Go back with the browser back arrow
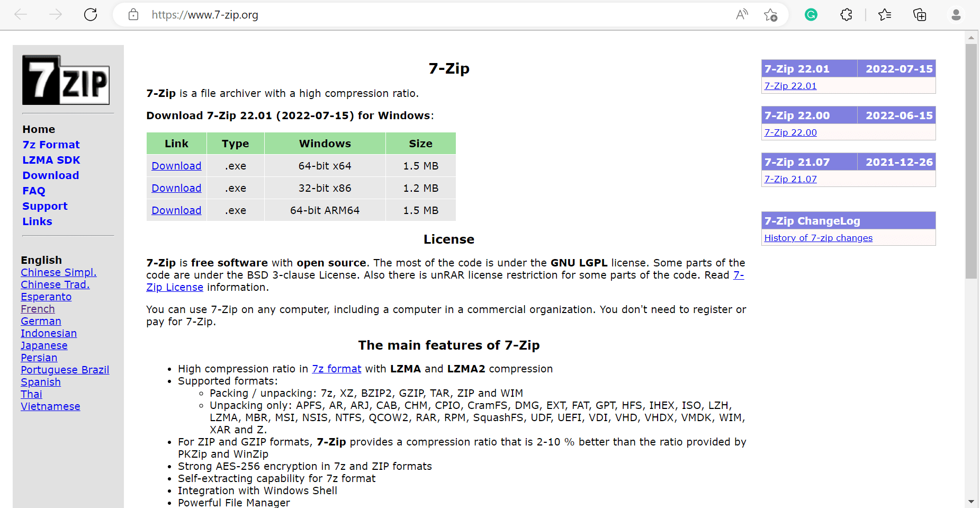980x508 pixels. tap(21, 15)
